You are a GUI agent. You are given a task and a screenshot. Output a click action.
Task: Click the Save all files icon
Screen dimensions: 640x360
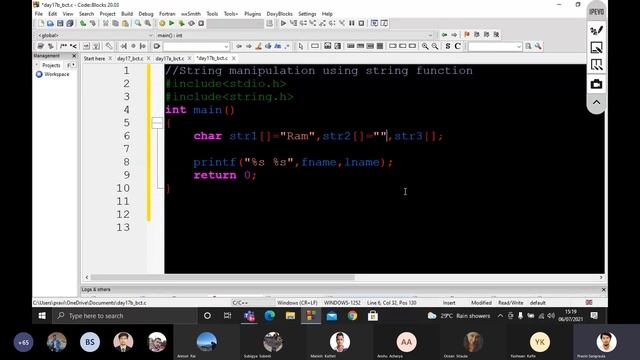tap(70, 24)
